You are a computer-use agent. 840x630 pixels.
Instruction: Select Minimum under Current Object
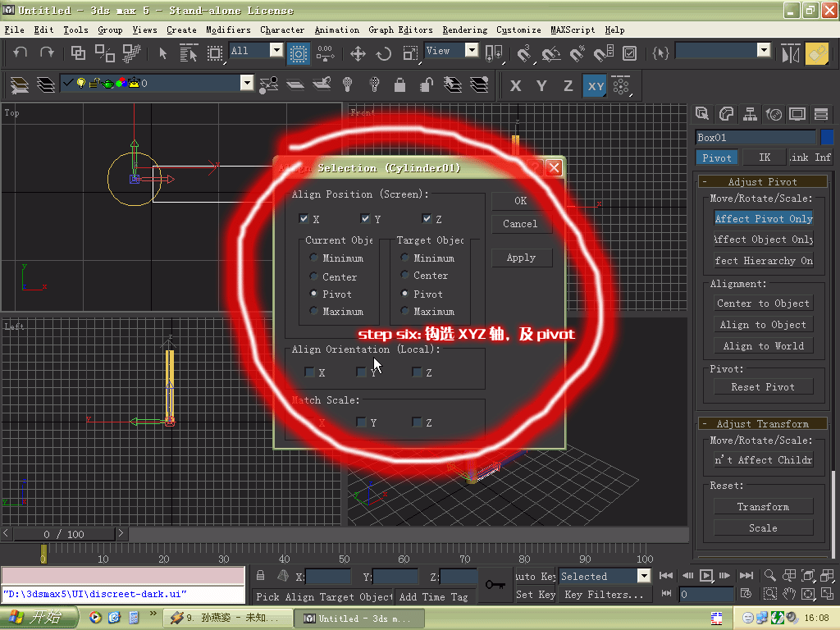coord(314,258)
